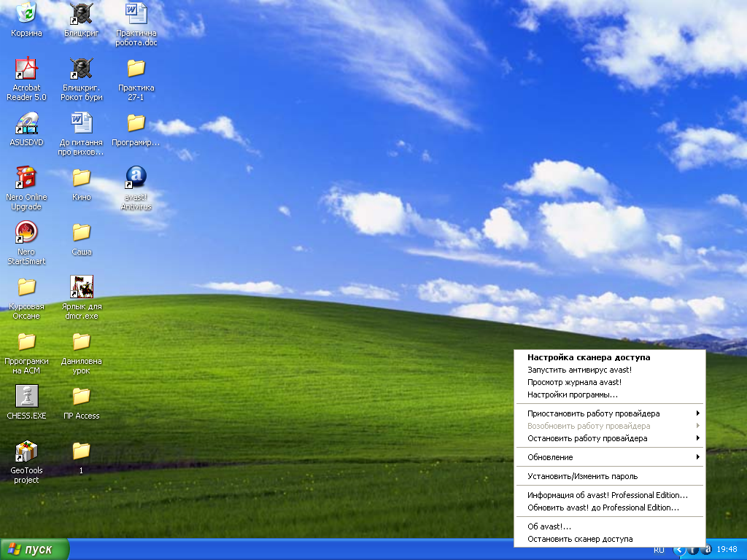Select Курсовая Оксане folder
Image resolution: width=747 pixels, height=560 pixels.
coord(26,297)
